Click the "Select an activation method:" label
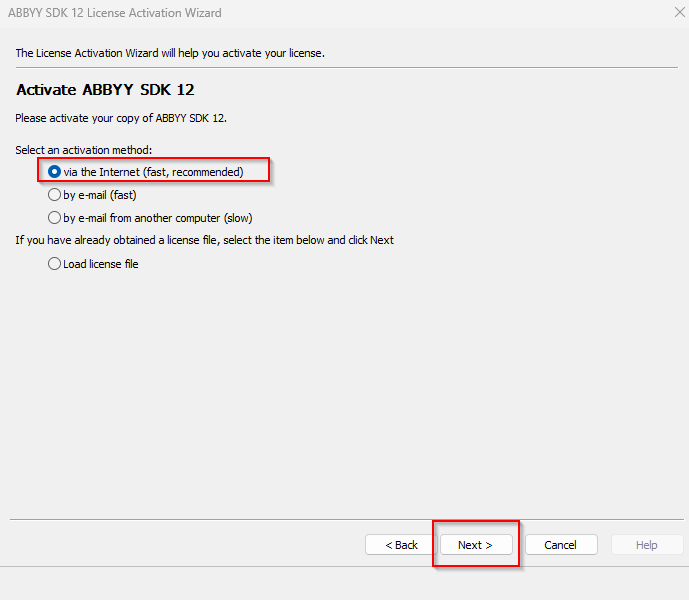This screenshot has width=689, height=600. tap(83, 150)
